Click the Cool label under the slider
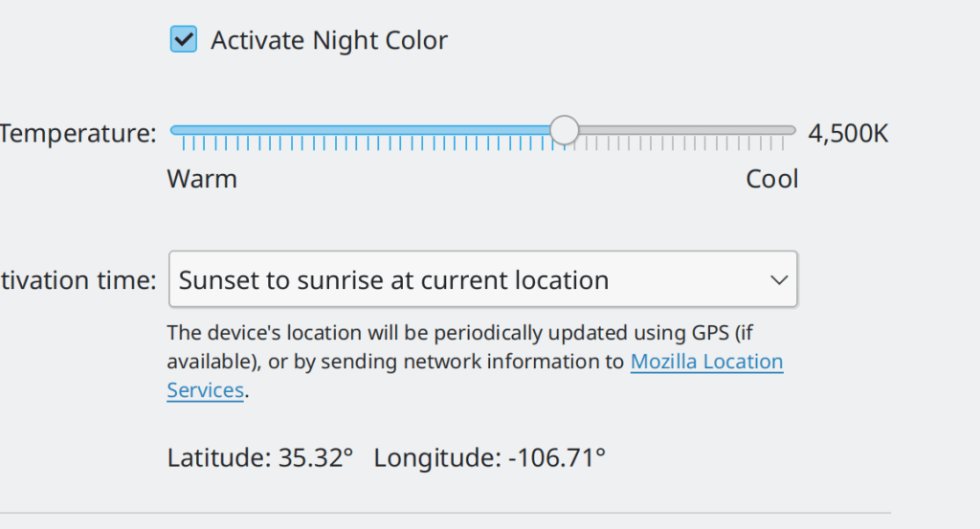 tap(771, 179)
